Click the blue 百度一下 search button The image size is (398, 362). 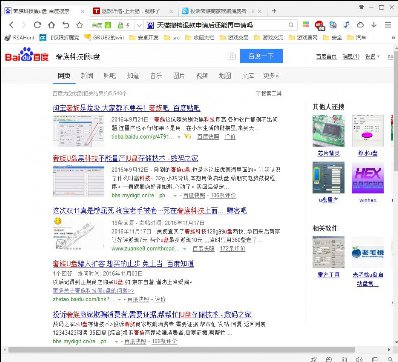261,56
